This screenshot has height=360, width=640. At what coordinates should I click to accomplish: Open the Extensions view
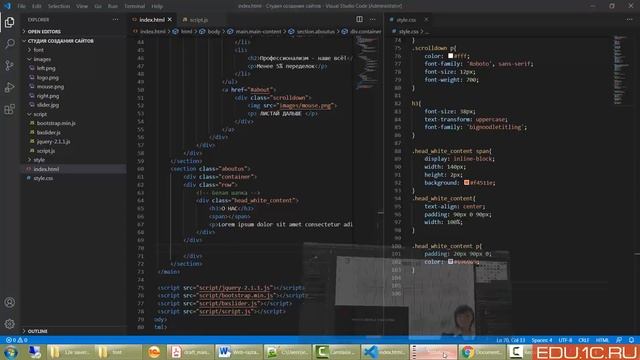point(9,109)
